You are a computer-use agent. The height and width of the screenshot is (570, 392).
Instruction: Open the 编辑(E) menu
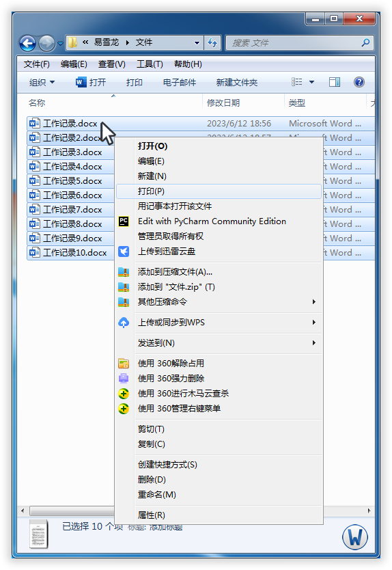click(x=74, y=64)
